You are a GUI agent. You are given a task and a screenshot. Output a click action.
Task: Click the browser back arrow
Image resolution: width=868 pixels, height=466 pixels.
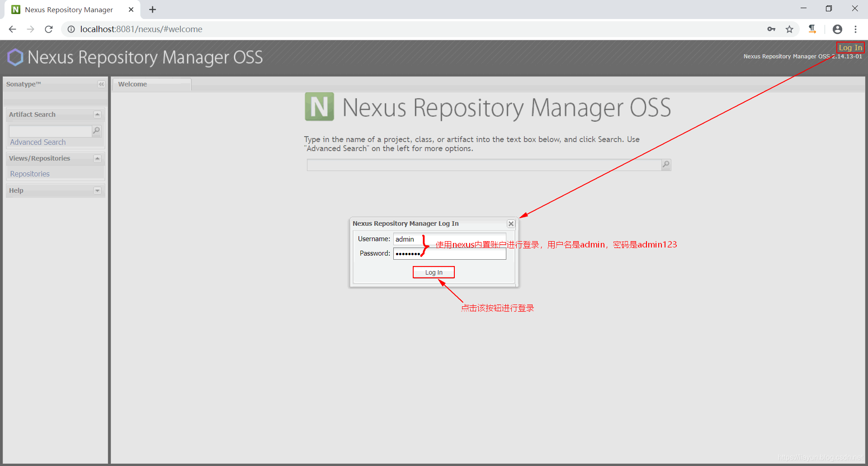click(x=12, y=29)
